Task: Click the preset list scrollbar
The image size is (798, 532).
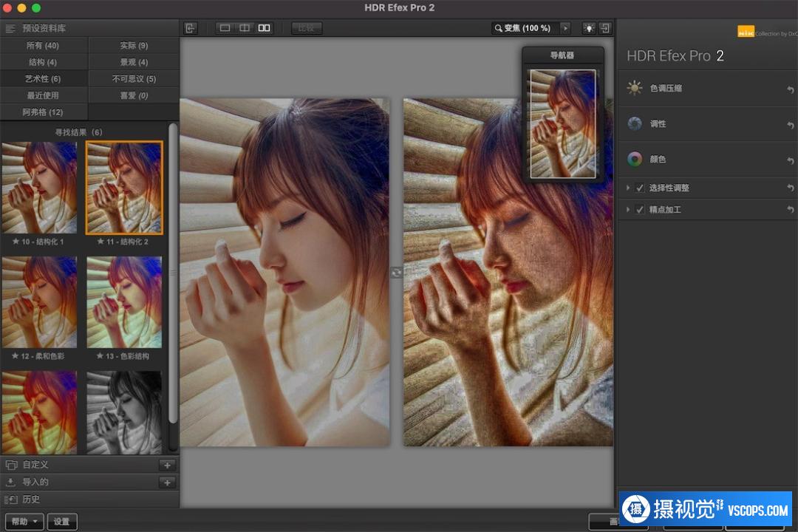Action: click(x=173, y=274)
